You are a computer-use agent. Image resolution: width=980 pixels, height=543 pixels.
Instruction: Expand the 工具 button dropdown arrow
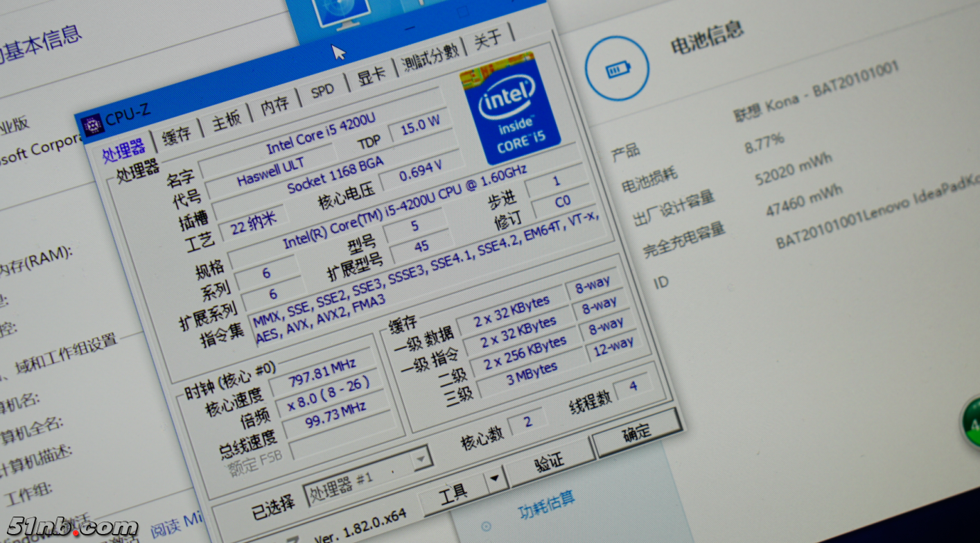494,477
